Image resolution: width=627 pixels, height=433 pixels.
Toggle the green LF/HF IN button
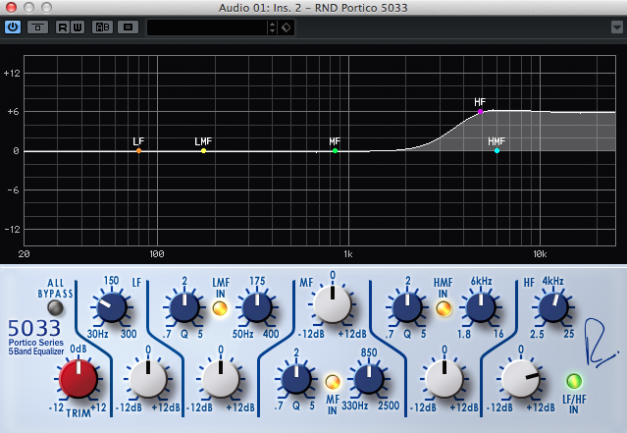pyautogui.click(x=574, y=381)
